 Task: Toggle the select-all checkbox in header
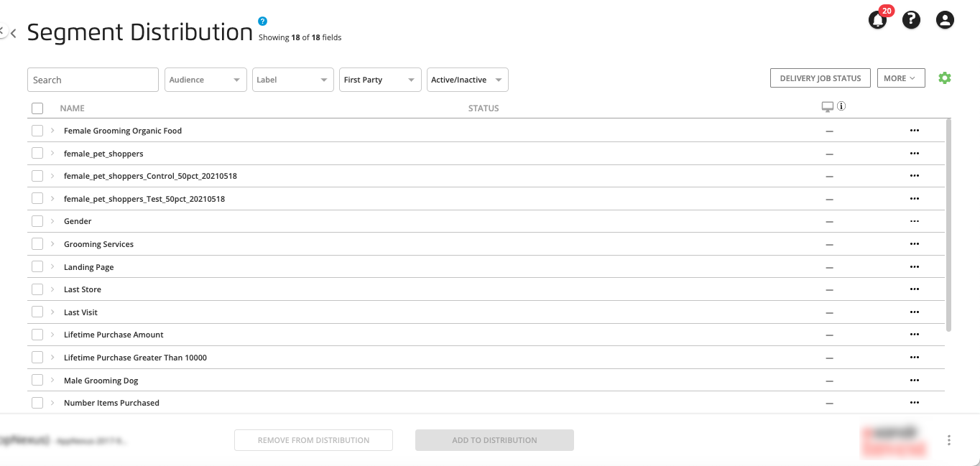(37, 108)
